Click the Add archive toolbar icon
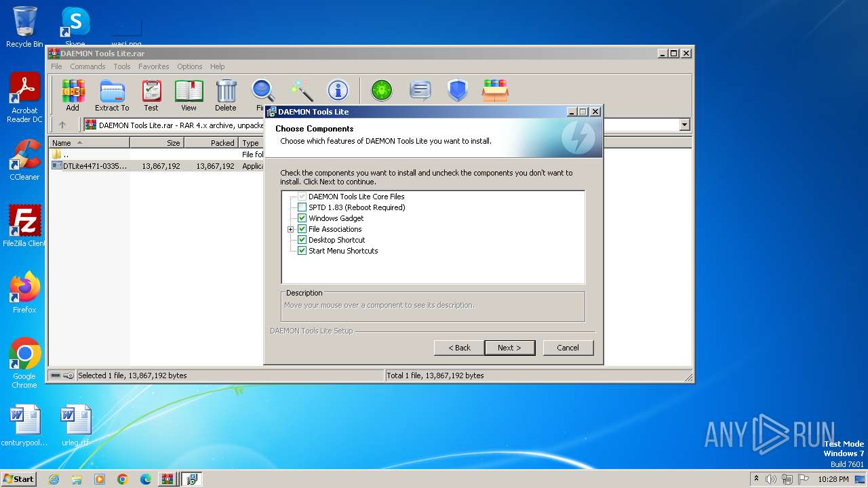 (73, 95)
